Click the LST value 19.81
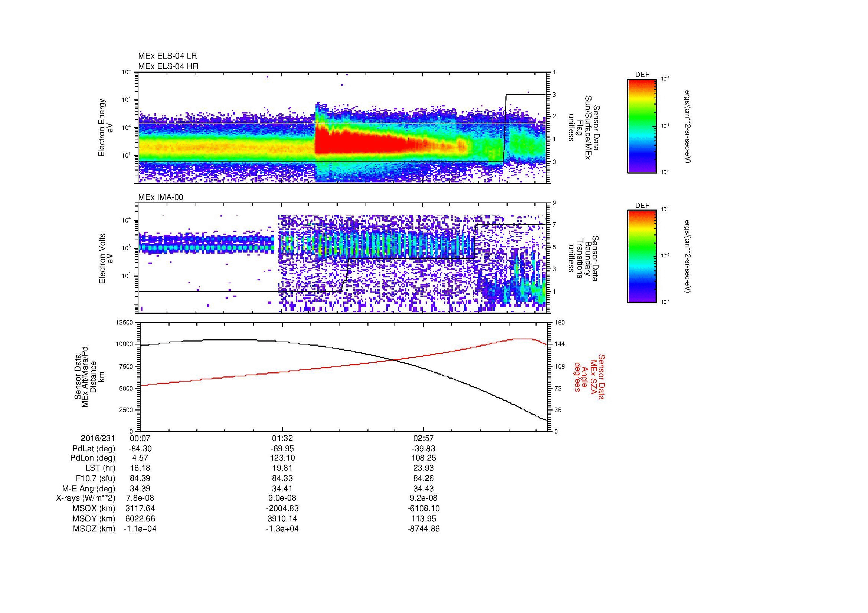 click(x=282, y=468)
